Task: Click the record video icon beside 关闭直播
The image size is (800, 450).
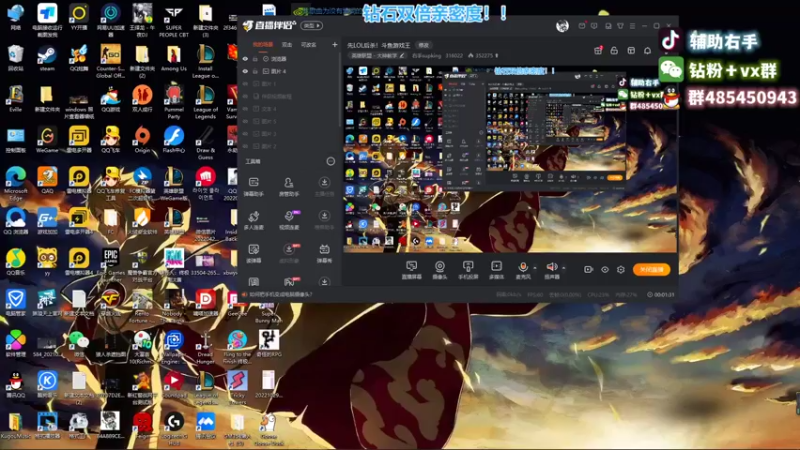Action: (588, 269)
